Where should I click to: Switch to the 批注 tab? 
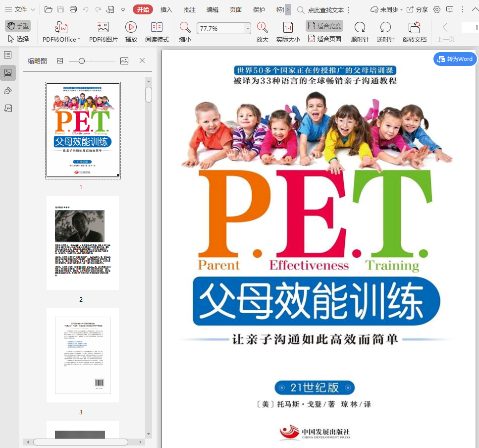click(x=189, y=10)
